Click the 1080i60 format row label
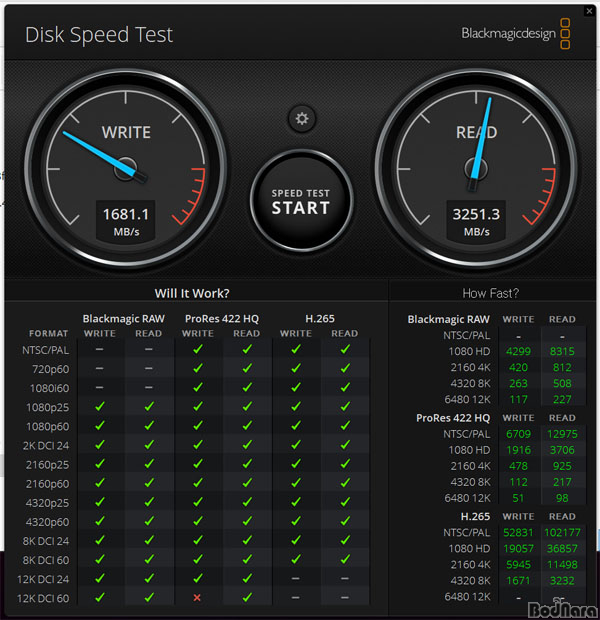The width and height of the screenshot is (600, 620). [49, 388]
